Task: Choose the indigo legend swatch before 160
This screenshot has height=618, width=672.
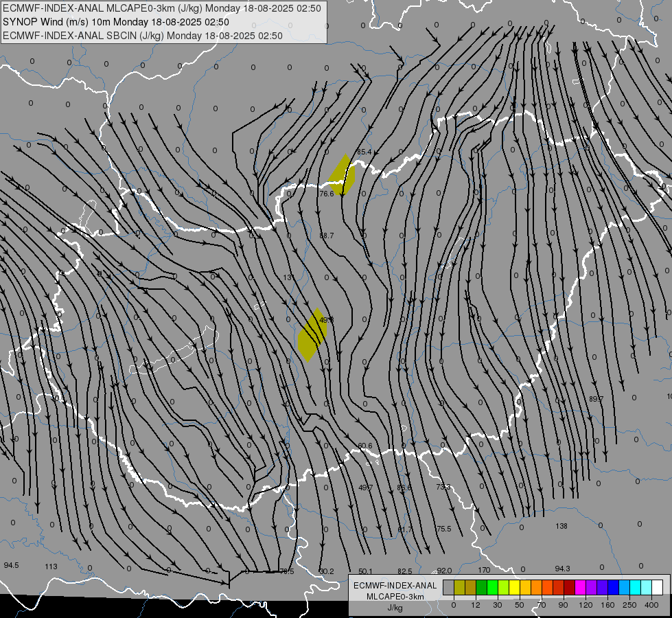Action: pos(602,587)
